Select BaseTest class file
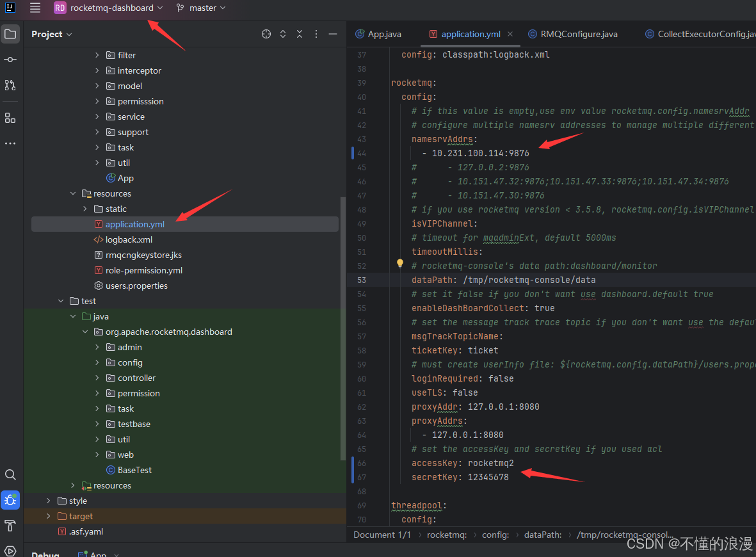756x557 pixels. [x=129, y=470]
